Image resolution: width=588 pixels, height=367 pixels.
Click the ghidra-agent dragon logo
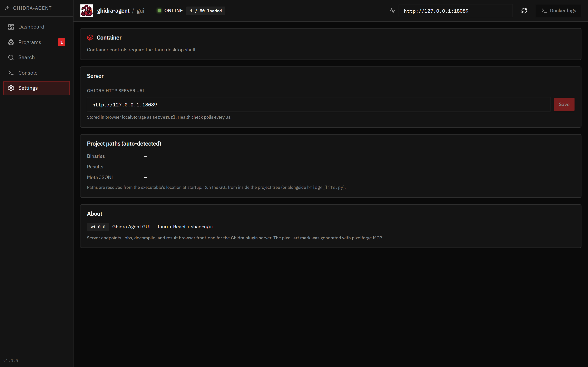(87, 11)
